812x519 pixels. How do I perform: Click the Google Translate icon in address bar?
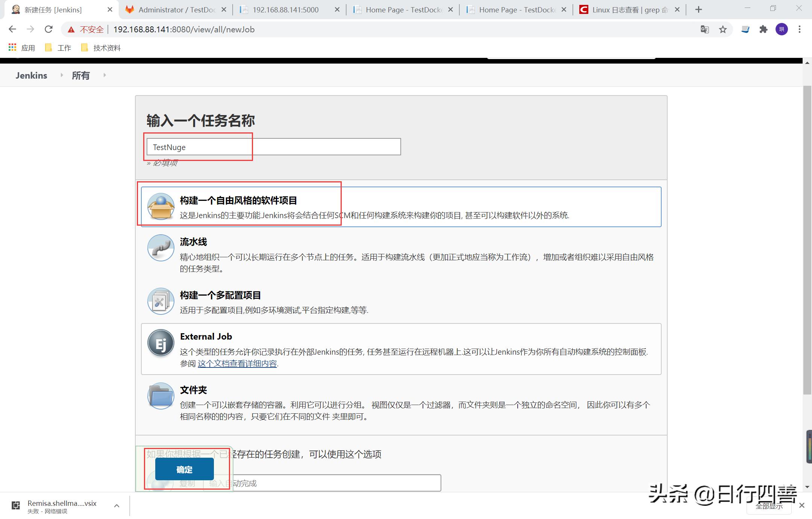pos(704,29)
